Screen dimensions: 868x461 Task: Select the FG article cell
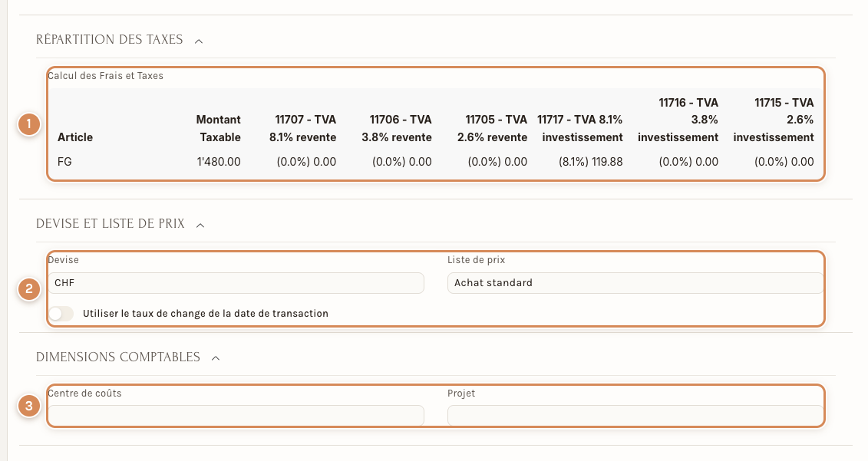[x=64, y=162]
